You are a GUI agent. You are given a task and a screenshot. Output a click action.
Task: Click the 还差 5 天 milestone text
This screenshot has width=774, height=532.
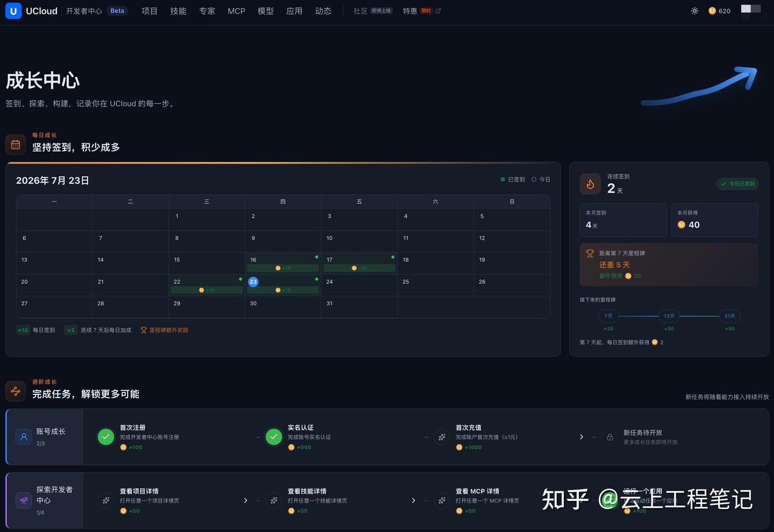tap(614, 265)
